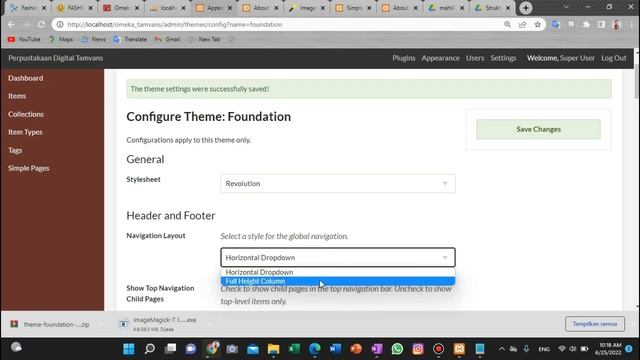Screen dimensions: 640x360
Task: Open Chrome tab search chevron
Action: 566,7
